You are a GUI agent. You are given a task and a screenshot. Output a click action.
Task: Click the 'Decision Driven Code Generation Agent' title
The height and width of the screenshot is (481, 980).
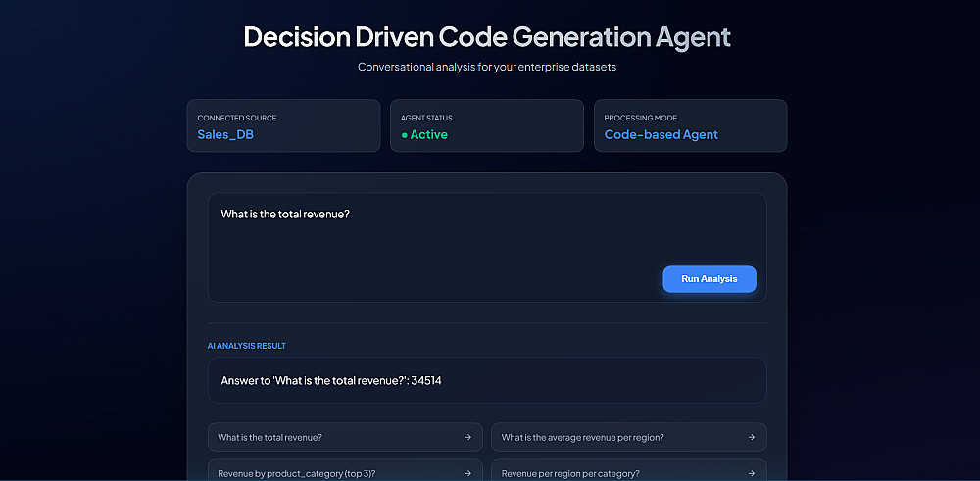pyautogui.click(x=487, y=37)
